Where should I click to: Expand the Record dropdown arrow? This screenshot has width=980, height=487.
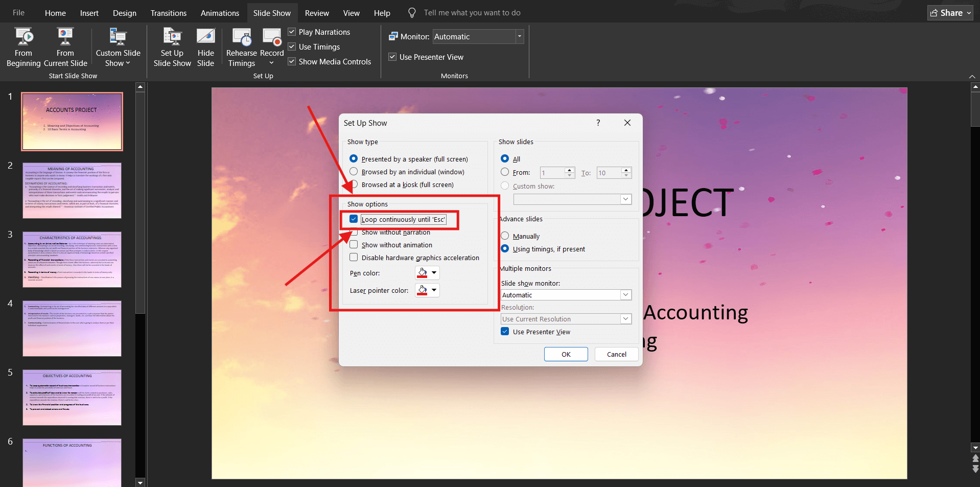[x=272, y=63]
